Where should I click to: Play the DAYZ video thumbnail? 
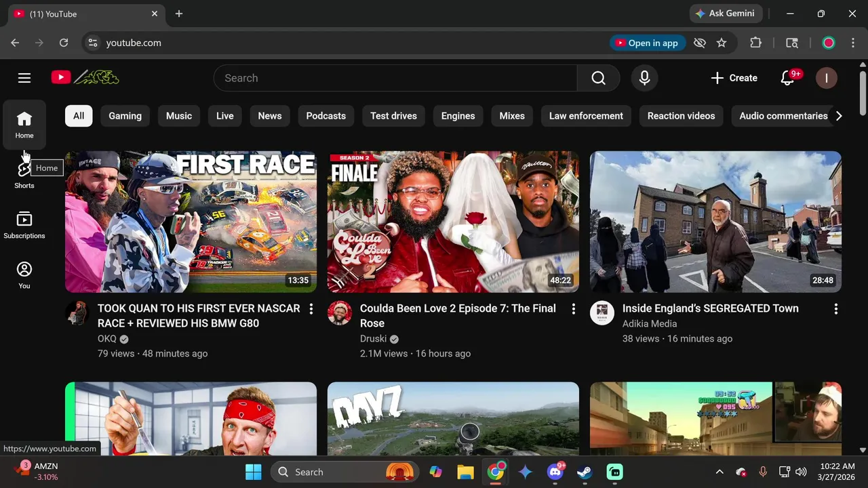(x=453, y=419)
